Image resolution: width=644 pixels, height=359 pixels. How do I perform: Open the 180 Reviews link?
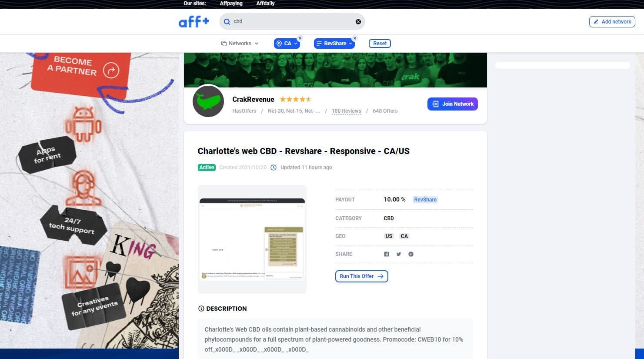click(x=347, y=111)
